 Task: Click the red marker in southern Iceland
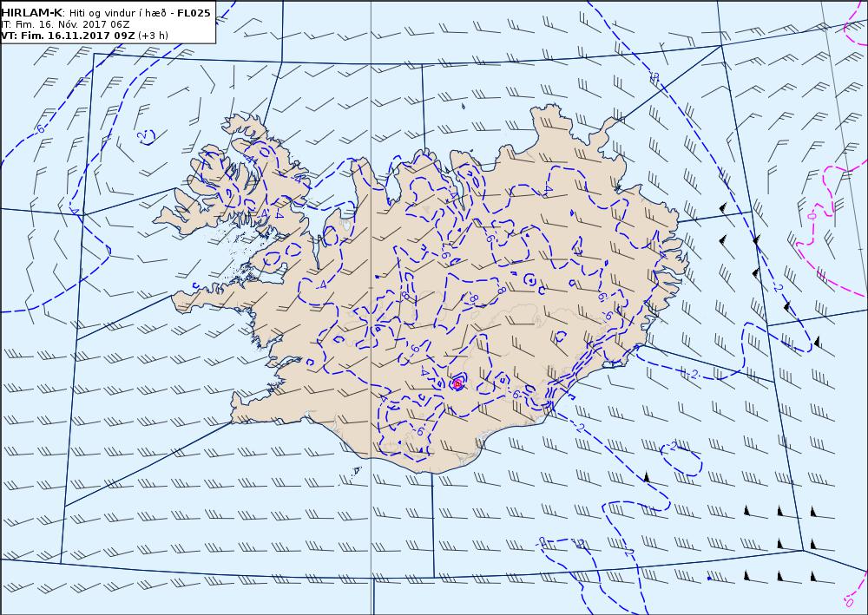(457, 383)
